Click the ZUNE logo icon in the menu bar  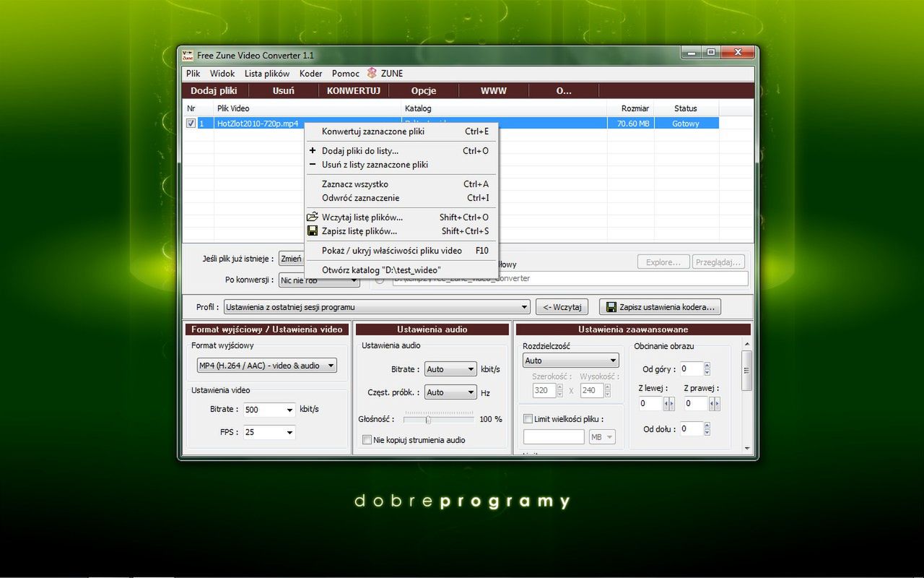tap(372, 73)
